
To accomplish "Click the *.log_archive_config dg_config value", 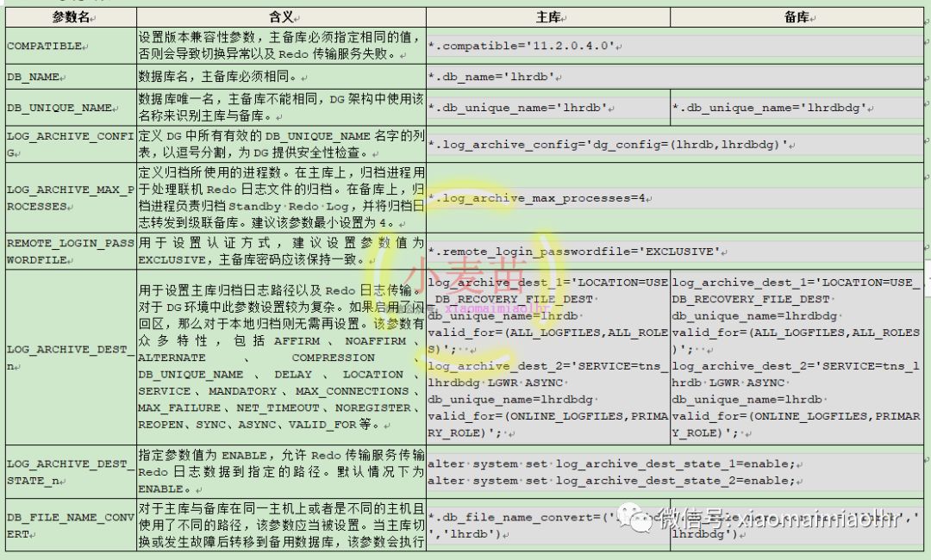I will click(x=608, y=144).
